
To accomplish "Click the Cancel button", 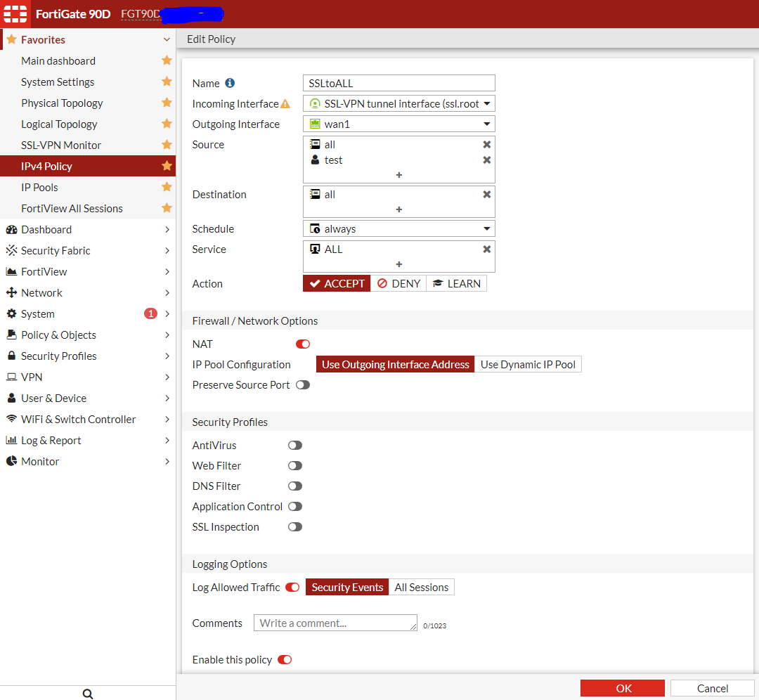I will (x=712, y=688).
